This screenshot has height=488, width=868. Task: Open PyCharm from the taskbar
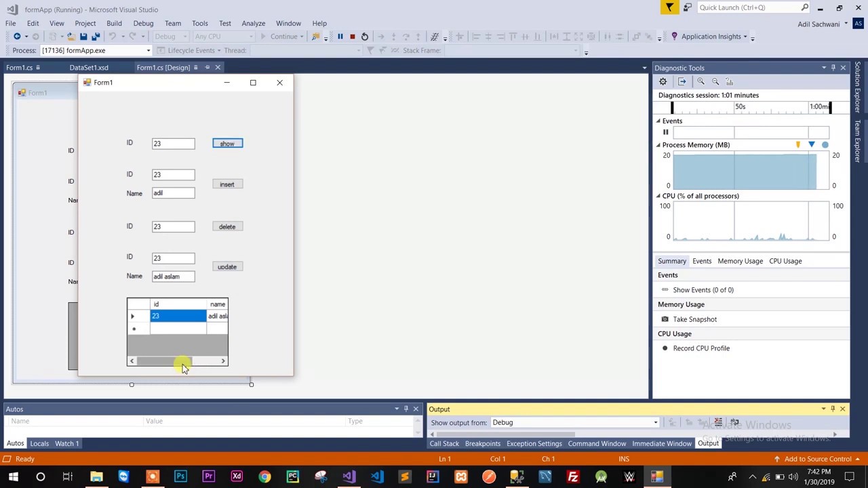[292, 476]
